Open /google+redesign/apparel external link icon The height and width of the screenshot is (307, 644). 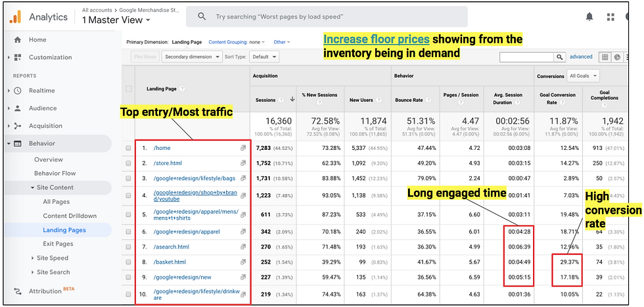point(243,231)
